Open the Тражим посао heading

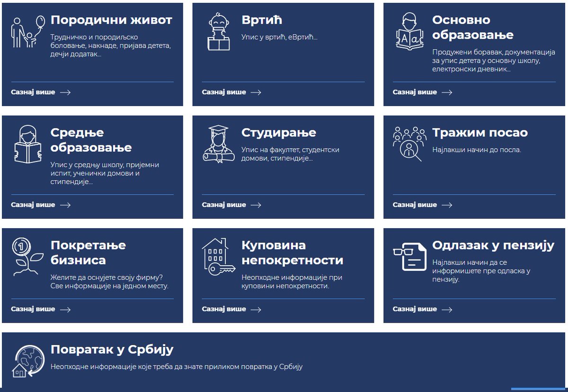click(x=479, y=133)
